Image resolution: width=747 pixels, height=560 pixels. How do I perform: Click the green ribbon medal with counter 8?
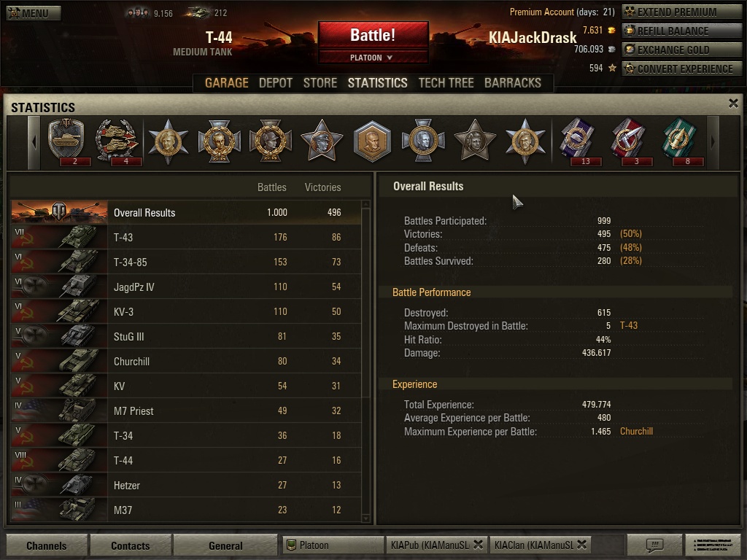tap(680, 141)
